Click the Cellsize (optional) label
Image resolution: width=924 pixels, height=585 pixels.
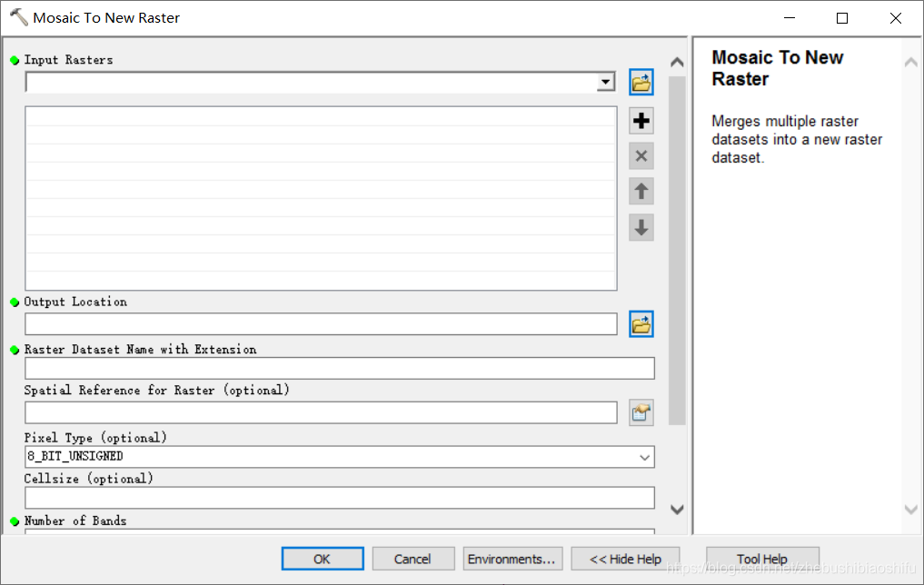88,479
